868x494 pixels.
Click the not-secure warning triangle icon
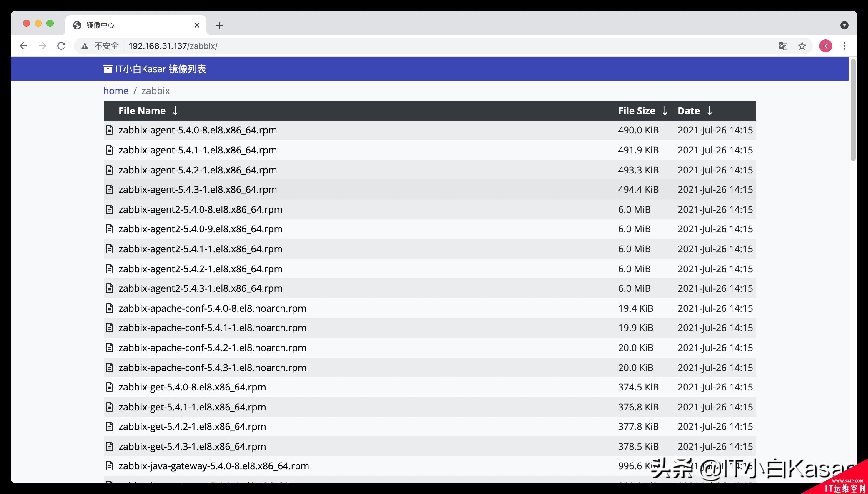(x=85, y=46)
